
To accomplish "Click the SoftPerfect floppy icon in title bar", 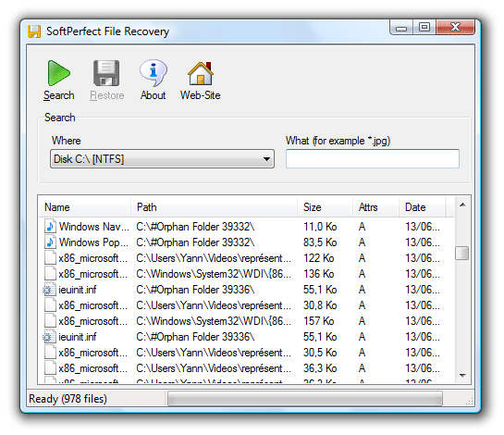I will tap(34, 31).
